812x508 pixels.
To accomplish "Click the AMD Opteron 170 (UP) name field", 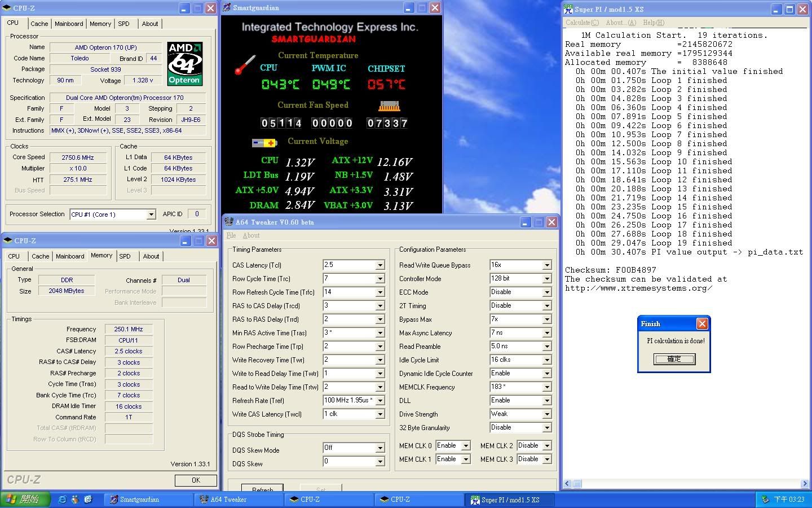I will coord(106,47).
